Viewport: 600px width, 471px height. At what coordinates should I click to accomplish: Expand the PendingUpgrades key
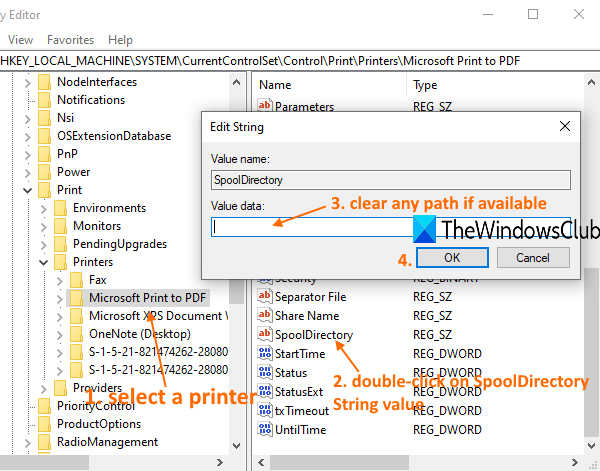coord(43,244)
